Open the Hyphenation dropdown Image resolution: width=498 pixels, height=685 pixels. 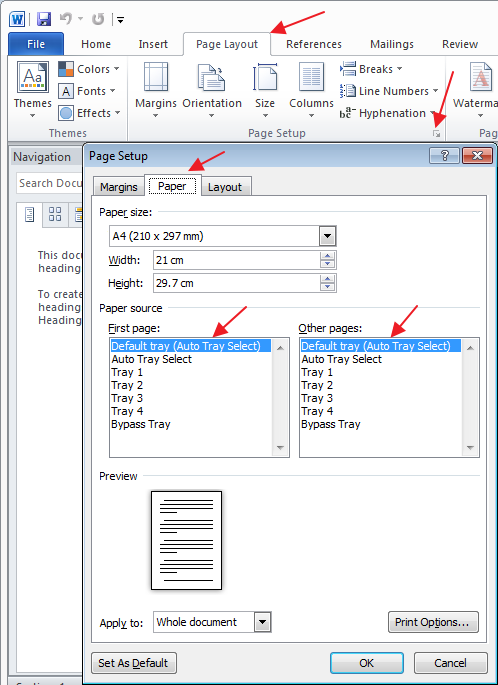[x=387, y=113]
